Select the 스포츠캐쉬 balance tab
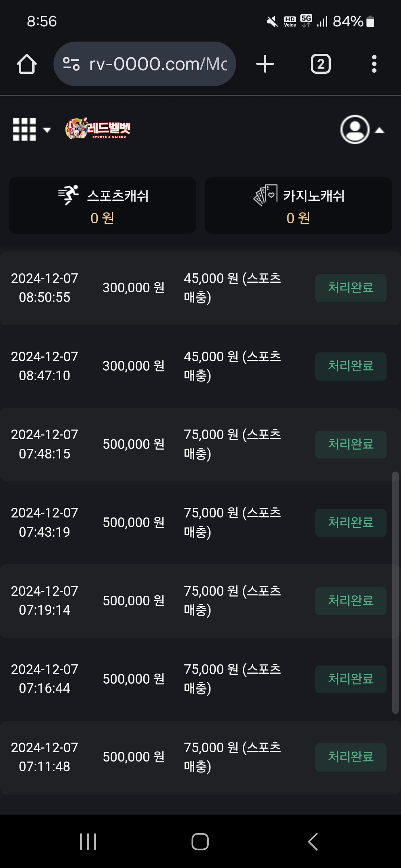Screen dimensions: 401x868 coord(102,206)
